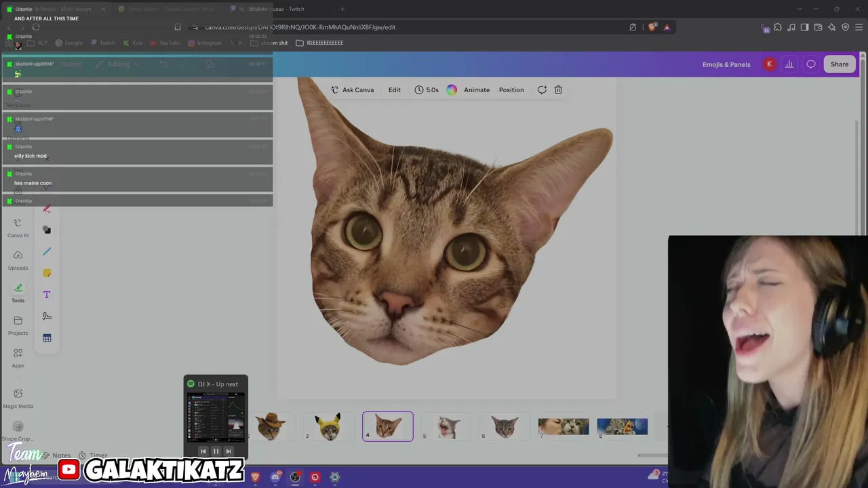868x488 pixels.
Task: Click the browser address bar URL
Action: click(x=300, y=27)
